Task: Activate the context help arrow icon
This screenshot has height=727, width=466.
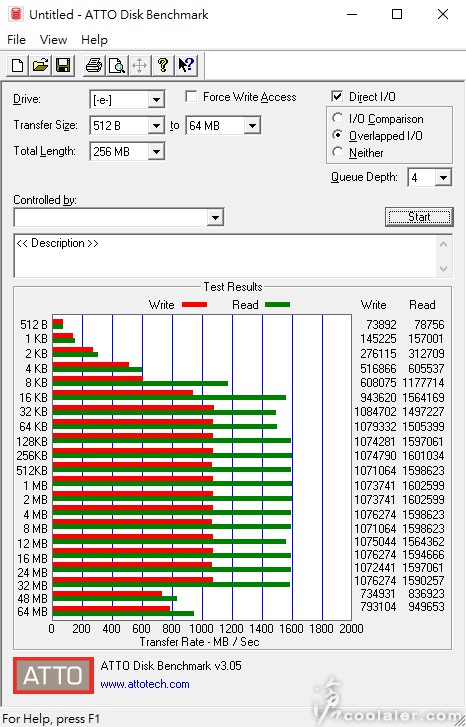Action: (186, 65)
